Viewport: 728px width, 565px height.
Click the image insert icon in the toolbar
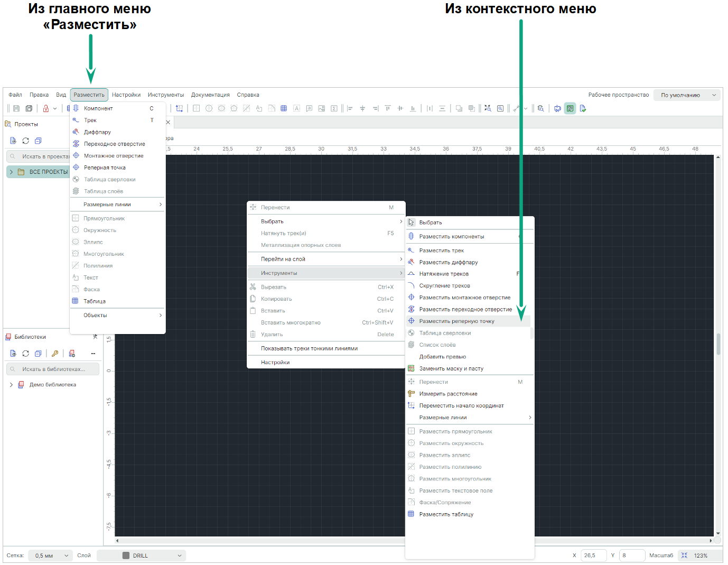322,108
